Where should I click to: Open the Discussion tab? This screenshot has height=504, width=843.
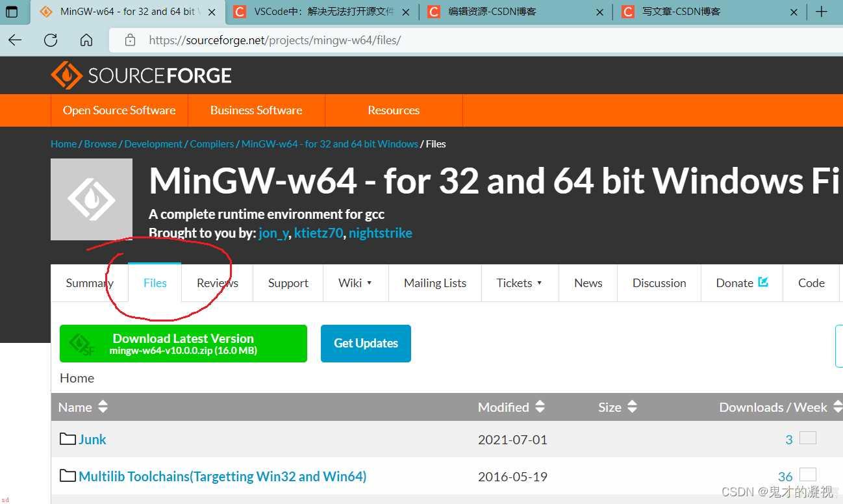coord(659,283)
